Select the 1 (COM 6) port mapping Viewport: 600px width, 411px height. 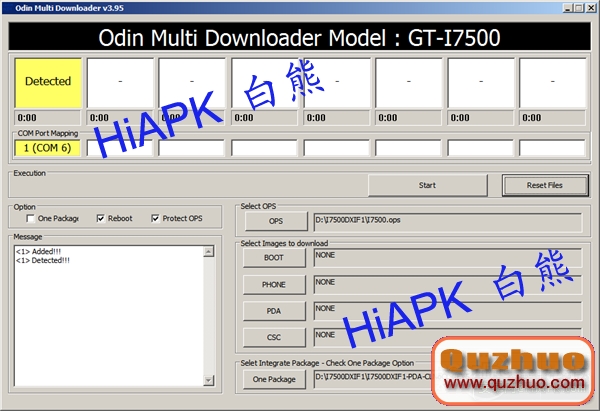[x=47, y=148]
